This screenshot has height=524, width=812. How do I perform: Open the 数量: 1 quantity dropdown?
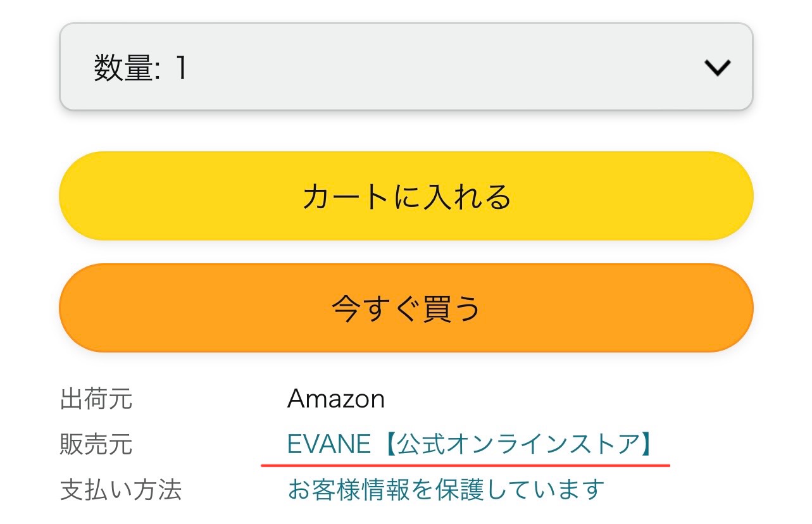(406, 66)
